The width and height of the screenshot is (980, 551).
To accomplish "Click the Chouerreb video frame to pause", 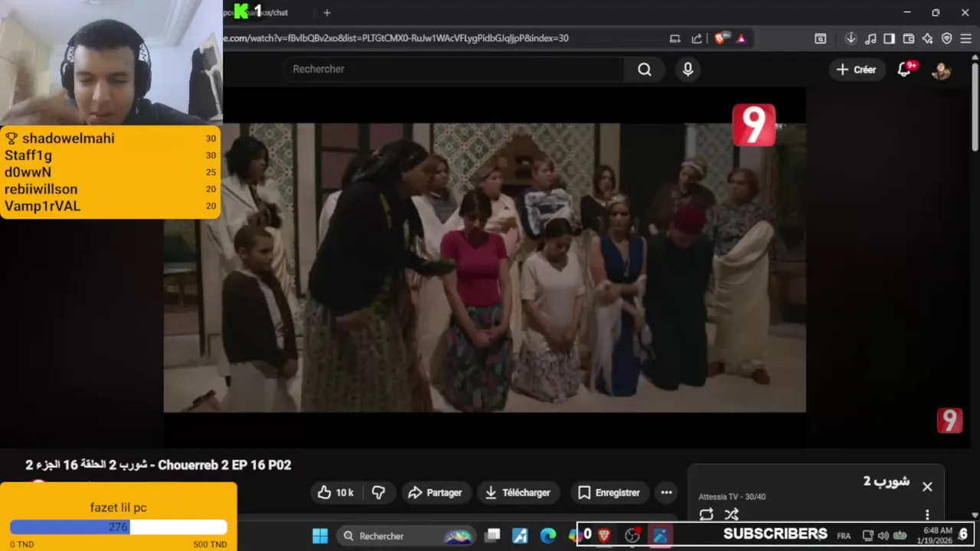I will (484, 268).
